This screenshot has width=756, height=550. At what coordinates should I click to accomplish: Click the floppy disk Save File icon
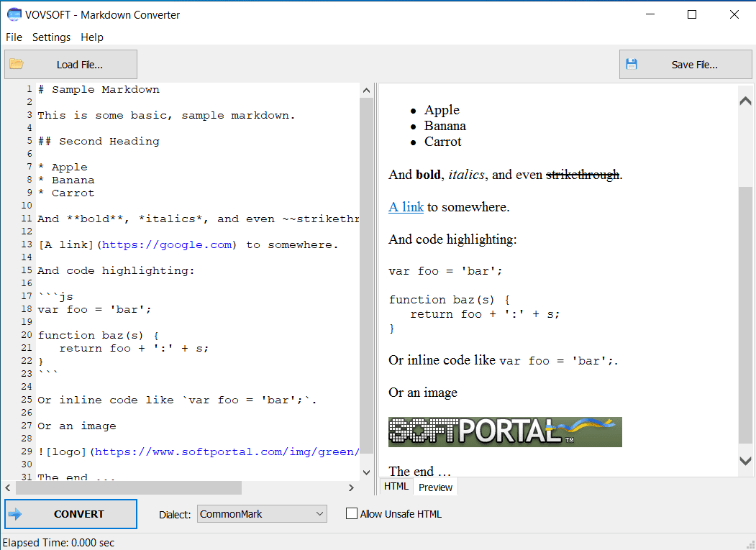[x=632, y=64]
